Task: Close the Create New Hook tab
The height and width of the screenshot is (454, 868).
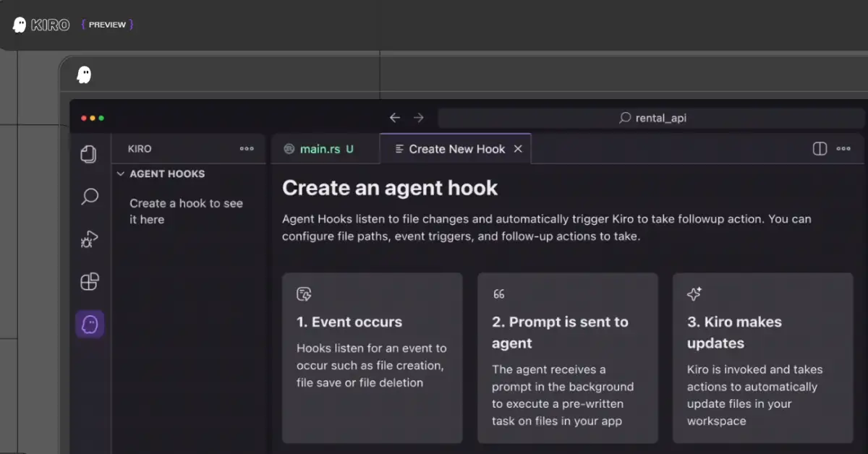Action: point(518,149)
